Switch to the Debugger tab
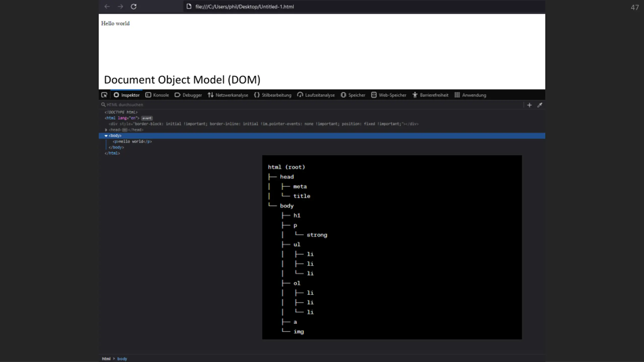644x362 pixels. (188, 95)
